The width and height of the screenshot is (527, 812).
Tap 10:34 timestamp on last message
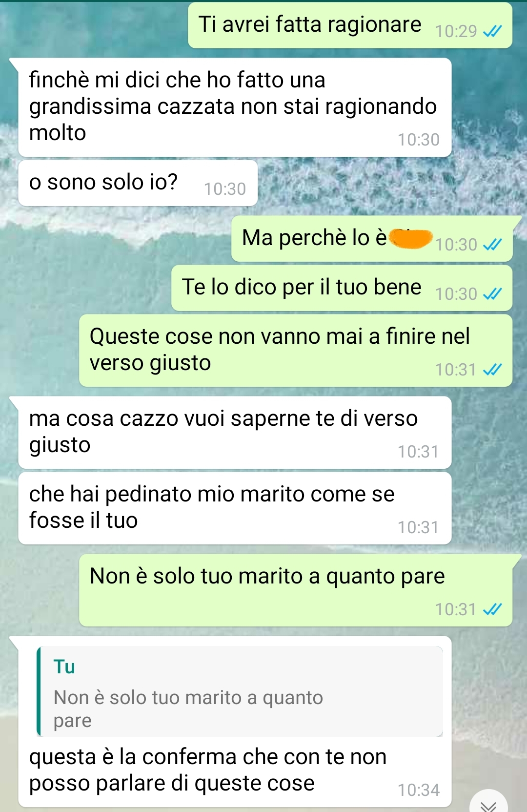(419, 790)
